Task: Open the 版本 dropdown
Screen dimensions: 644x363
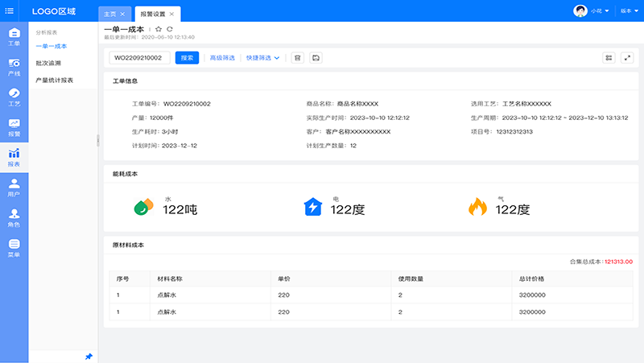Action: point(630,10)
